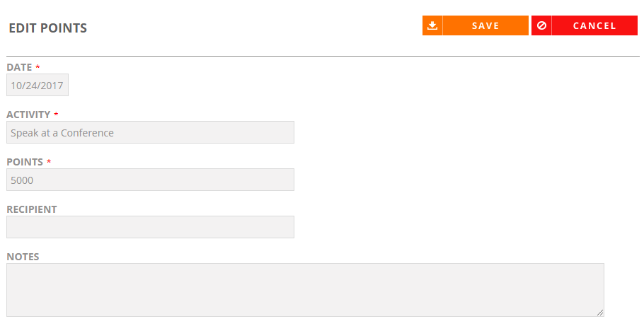The image size is (644, 326).
Task: Focus the empty Recipient field
Action: click(150, 226)
